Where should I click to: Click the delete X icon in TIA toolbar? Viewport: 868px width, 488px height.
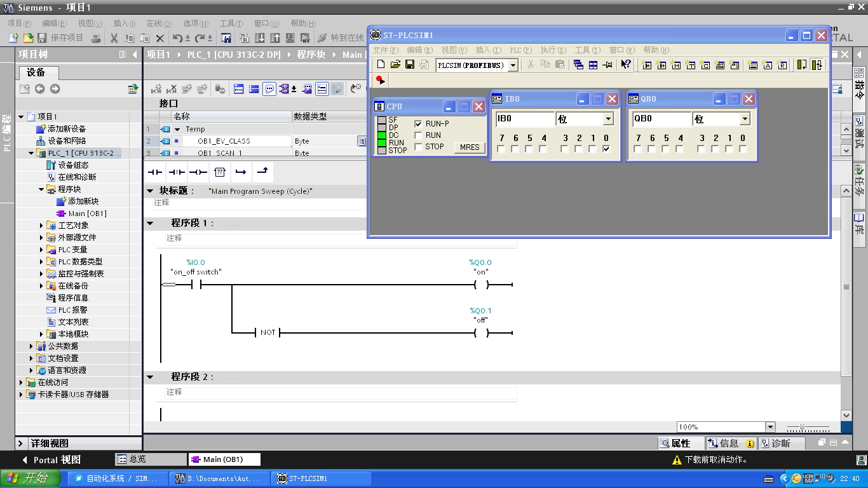pos(160,38)
